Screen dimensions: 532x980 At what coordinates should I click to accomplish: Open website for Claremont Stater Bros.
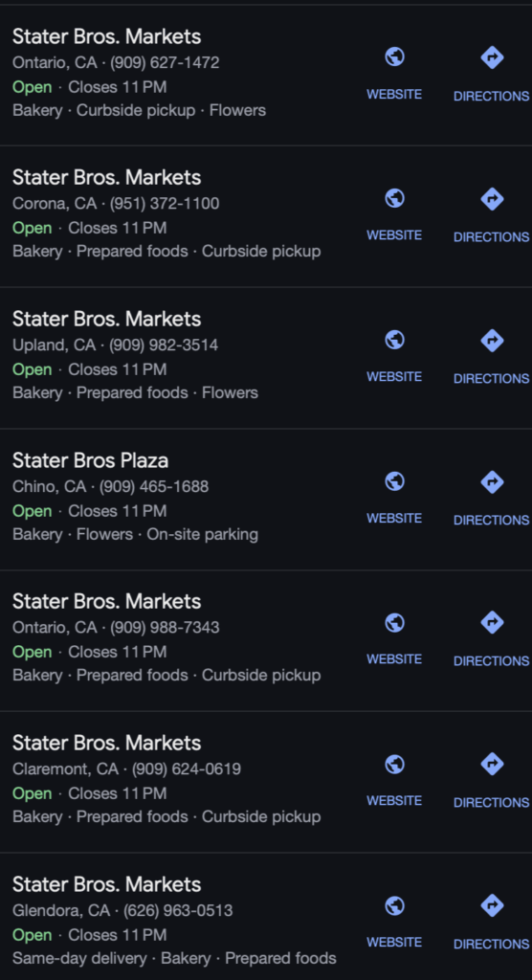pyautogui.click(x=394, y=780)
